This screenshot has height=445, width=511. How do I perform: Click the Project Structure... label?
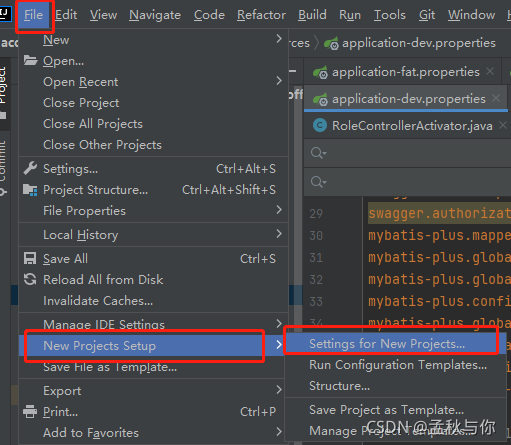click(96, 190)
